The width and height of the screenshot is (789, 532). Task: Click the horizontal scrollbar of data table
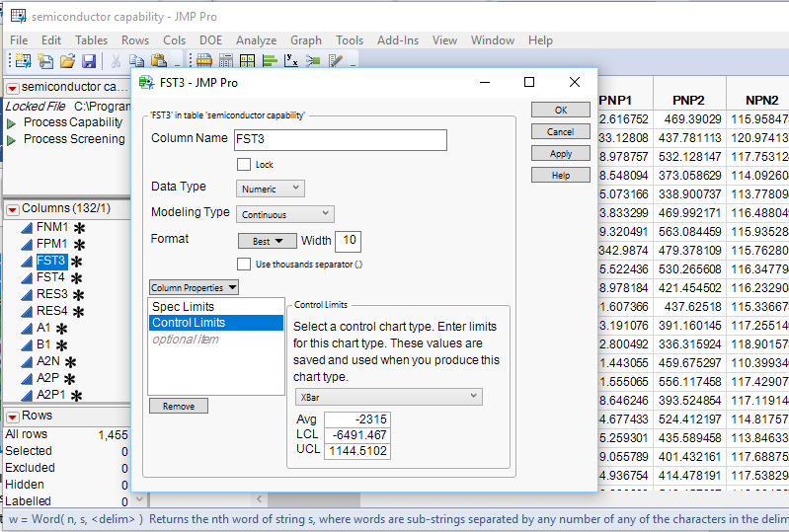click(313, 499)
